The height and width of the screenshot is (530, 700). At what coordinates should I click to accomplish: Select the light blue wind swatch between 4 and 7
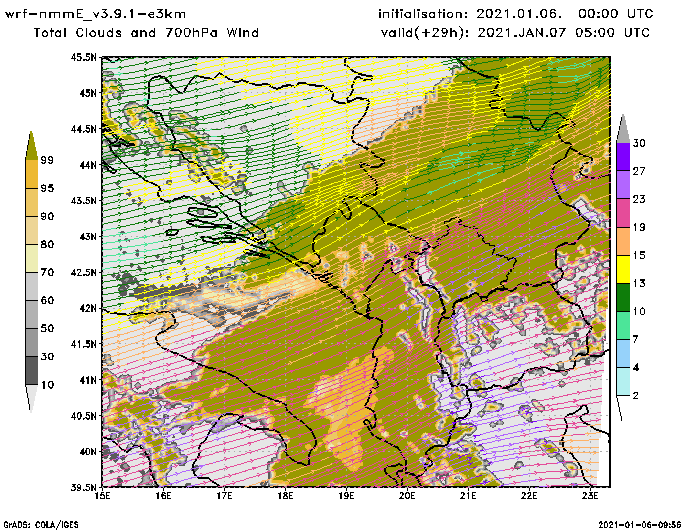pos(623,354)
